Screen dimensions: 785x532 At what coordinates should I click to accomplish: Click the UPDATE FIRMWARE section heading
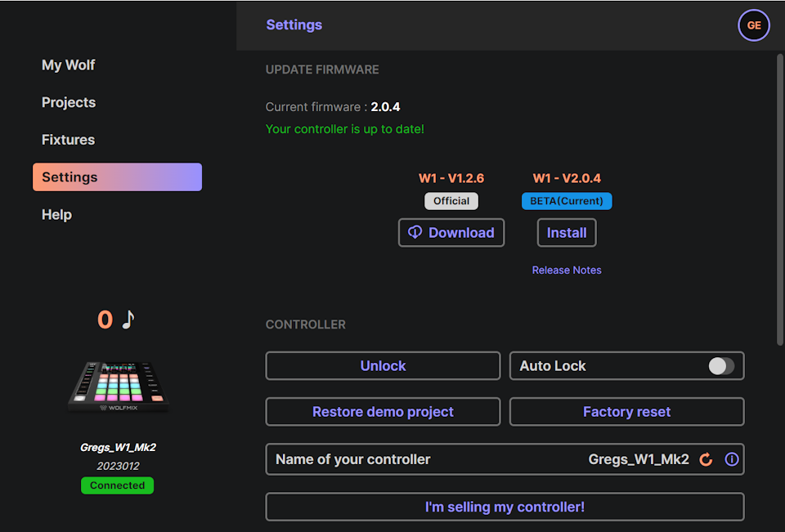[x=322, y=69]
